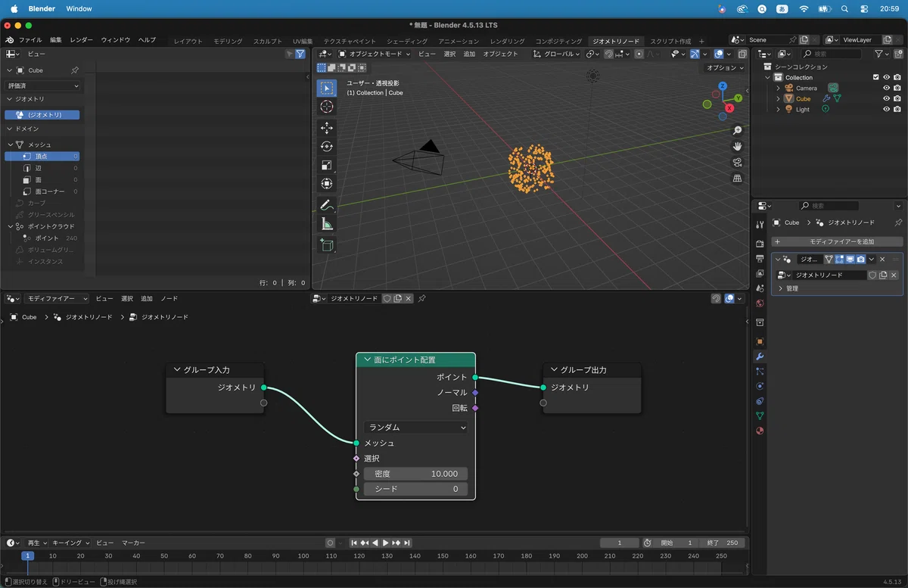Viewport: 908px width, 588px height.
Task: Click モディファイアーを追加 button
Action: point(837,241)
